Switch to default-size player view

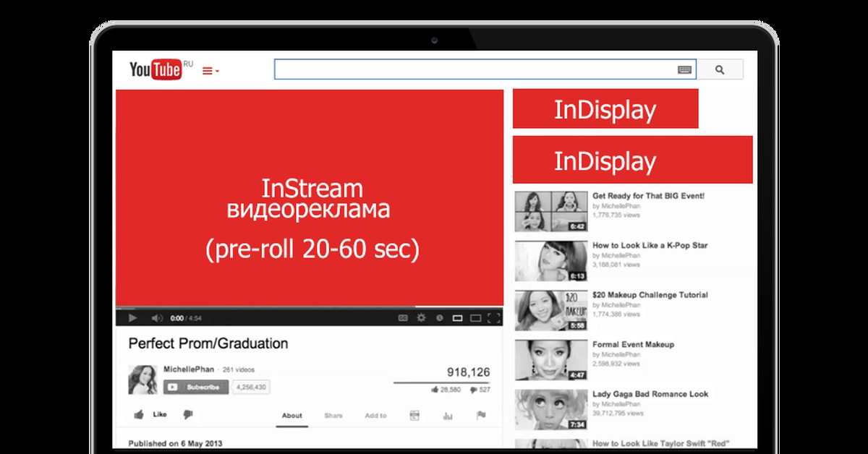pos(457,317)
